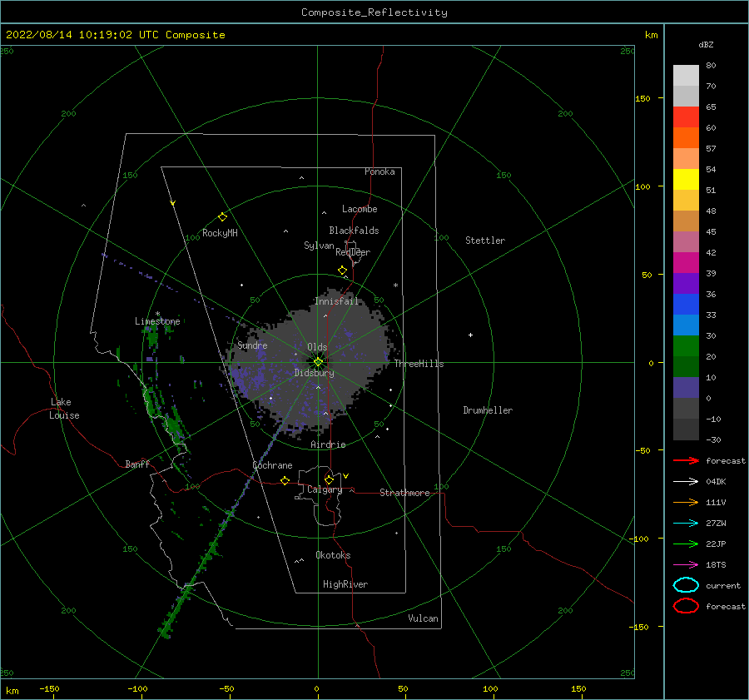Click the km unit label at top right
749x700 pixels.
coord(651,35)
